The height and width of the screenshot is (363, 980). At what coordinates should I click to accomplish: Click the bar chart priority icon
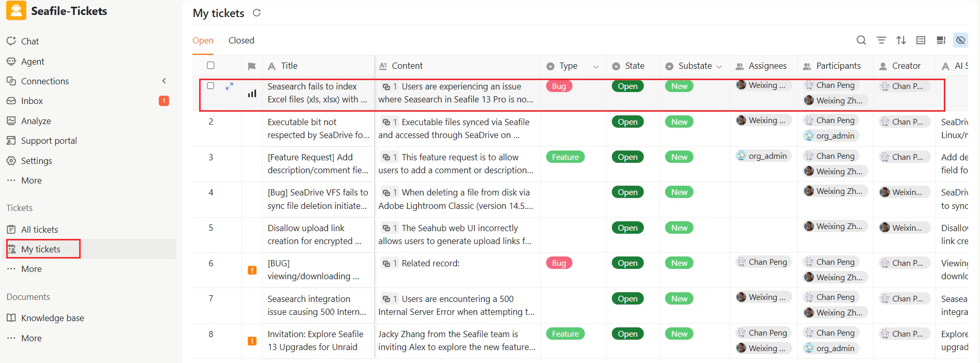[252, 94]
